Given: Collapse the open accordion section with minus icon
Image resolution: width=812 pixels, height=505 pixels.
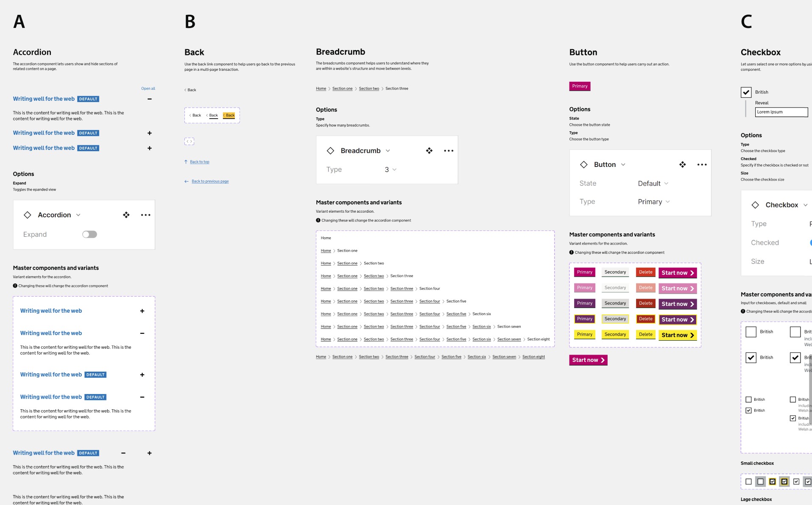Looking at the screenshot, I should pyautogui.click(x=149, y=99).
